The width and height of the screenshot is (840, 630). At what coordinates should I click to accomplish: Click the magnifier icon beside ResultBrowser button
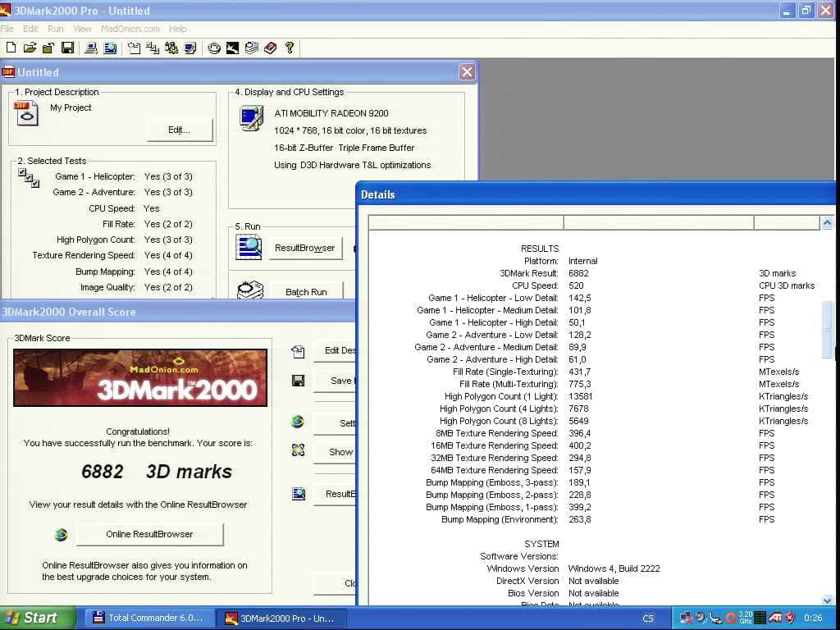pyautogui.click(x=249, y=248)
